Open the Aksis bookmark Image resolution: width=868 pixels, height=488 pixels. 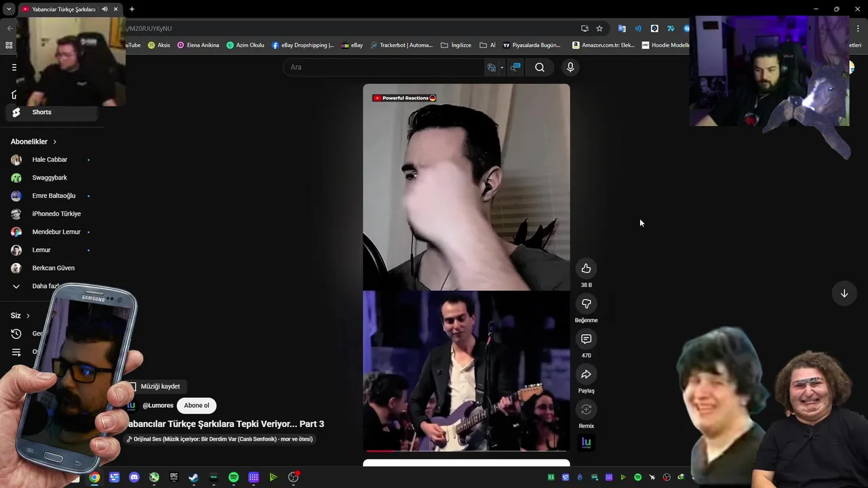coord(158,45)
